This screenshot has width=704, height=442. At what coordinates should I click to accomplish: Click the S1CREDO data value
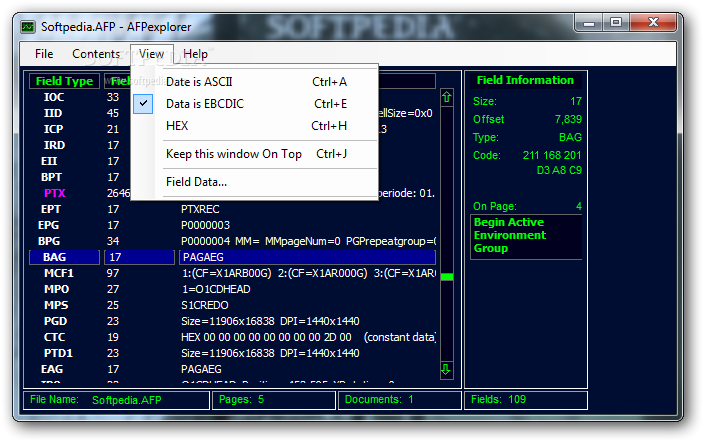[x=205, y=305]
